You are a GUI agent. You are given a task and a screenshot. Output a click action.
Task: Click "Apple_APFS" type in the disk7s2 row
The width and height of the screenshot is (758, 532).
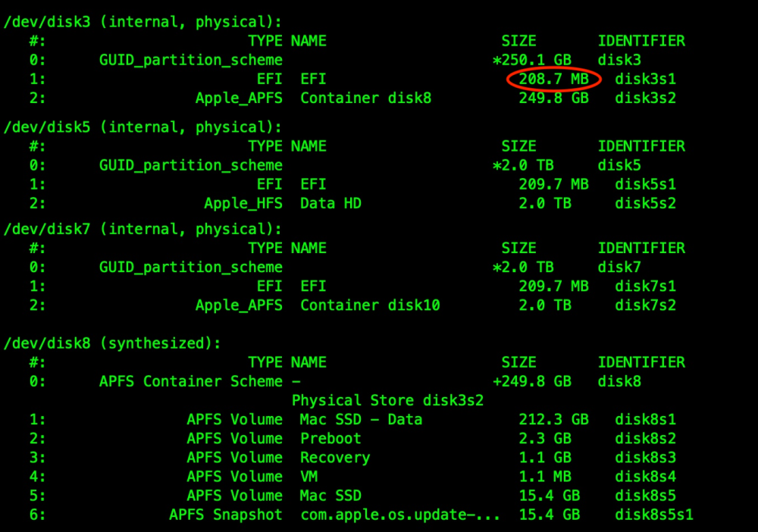239,305
